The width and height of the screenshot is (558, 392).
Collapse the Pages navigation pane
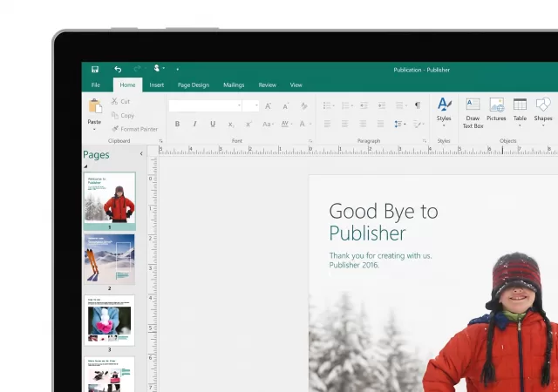tap(141, 153)
